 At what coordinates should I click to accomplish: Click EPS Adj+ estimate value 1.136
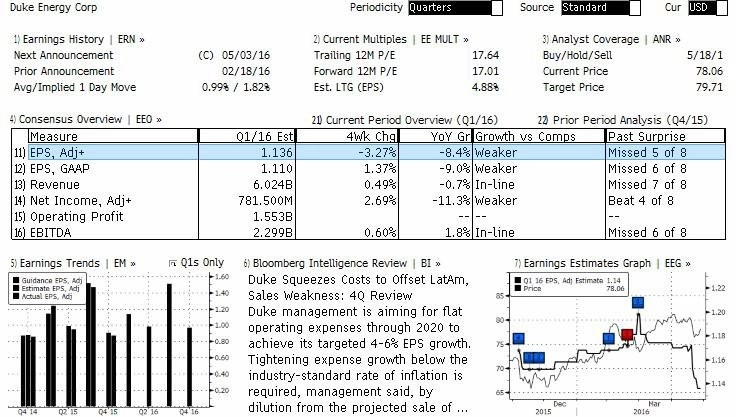coord(276,153)
